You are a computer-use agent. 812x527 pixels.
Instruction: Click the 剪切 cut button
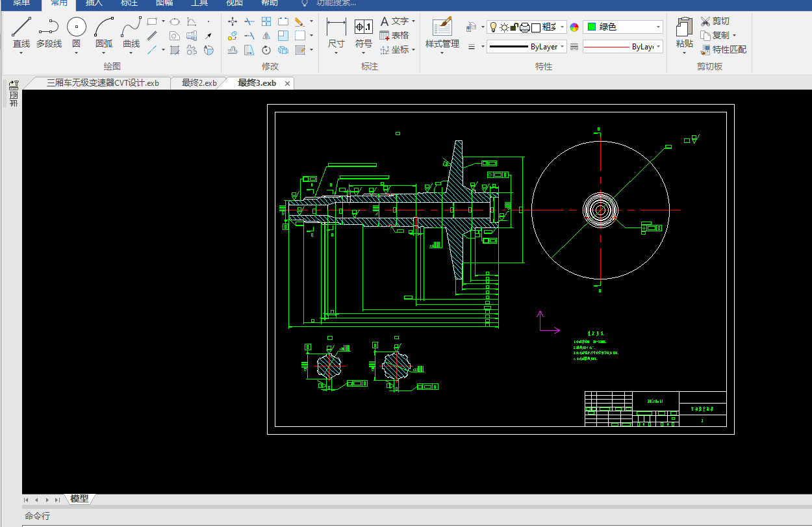(715, 21)
